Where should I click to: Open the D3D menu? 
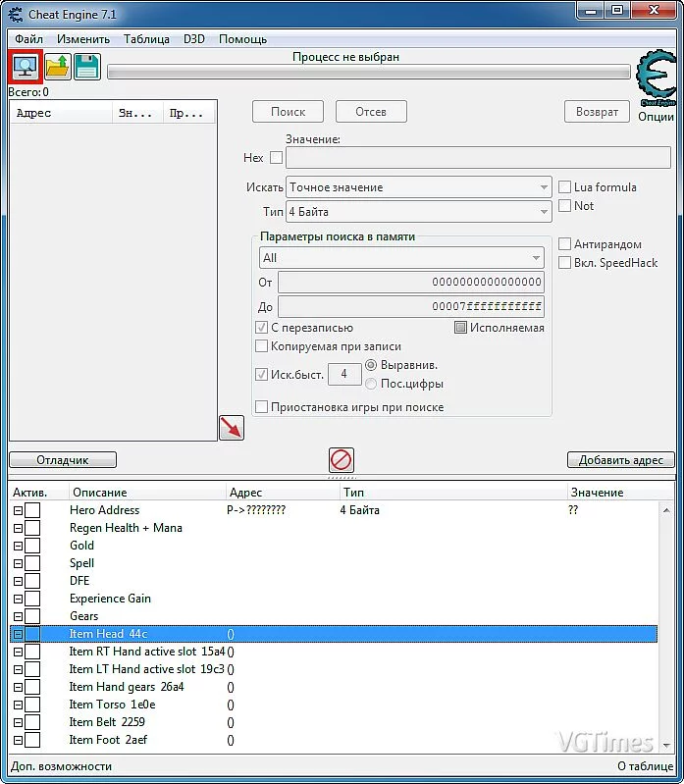[194, 39]
